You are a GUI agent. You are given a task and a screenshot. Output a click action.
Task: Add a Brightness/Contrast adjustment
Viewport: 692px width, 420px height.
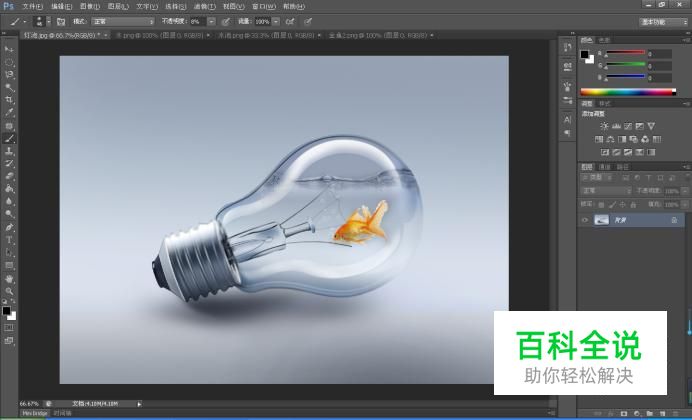(604, 126)
